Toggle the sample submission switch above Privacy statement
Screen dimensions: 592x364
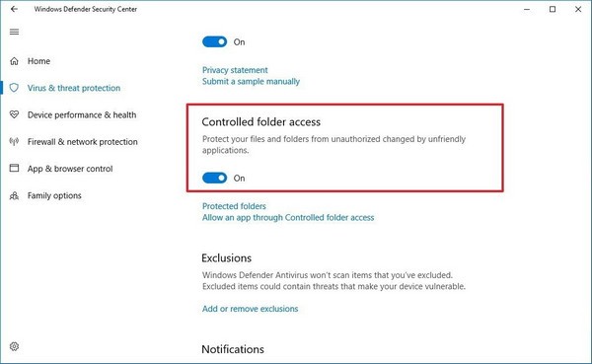coord(214,41)
